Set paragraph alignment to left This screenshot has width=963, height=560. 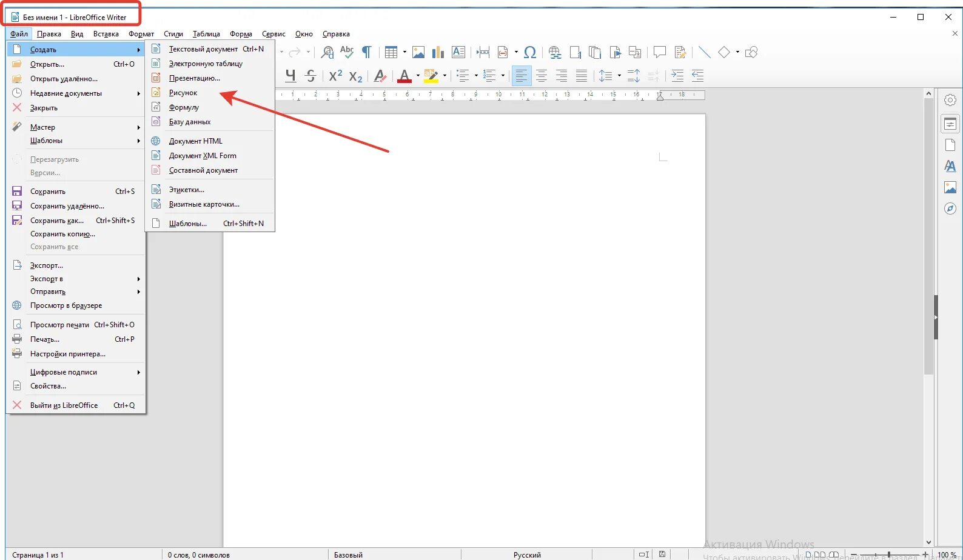click(x=522, y=76)
